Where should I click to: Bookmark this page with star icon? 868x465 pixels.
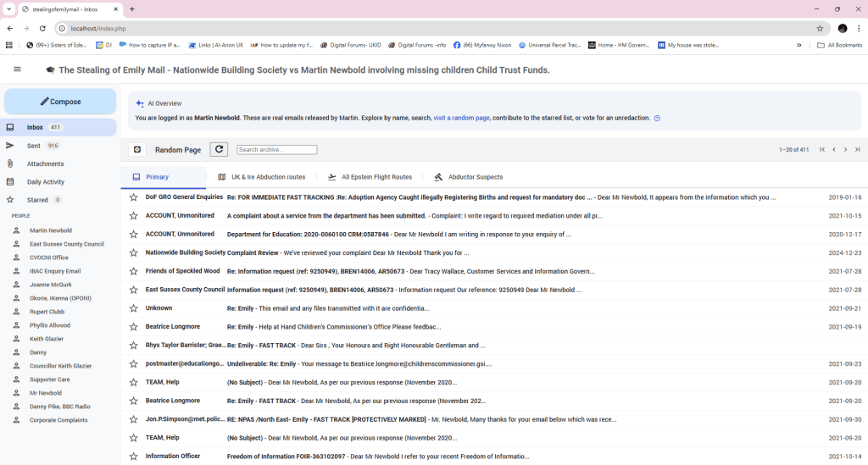click(x=820, y=28)
